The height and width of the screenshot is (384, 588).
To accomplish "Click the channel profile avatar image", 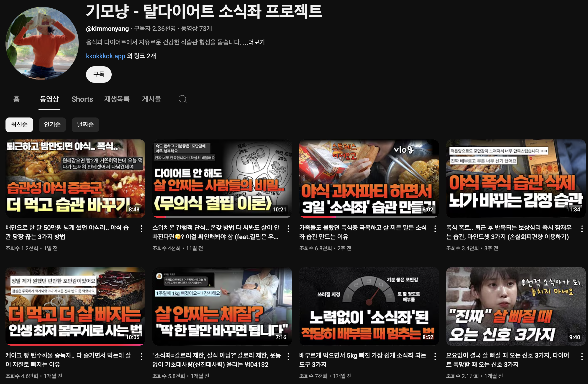I will click(x=42, y=43).
